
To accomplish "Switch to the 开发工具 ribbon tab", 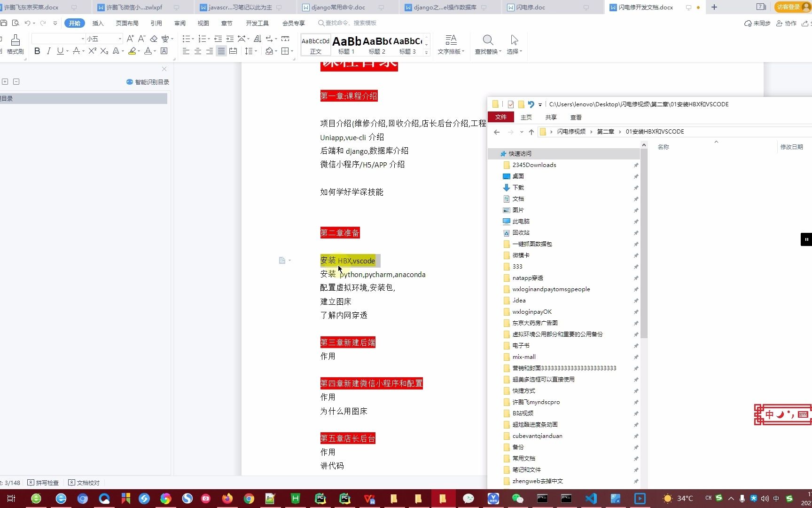I will pyautogui.click(x=257, y=23).
